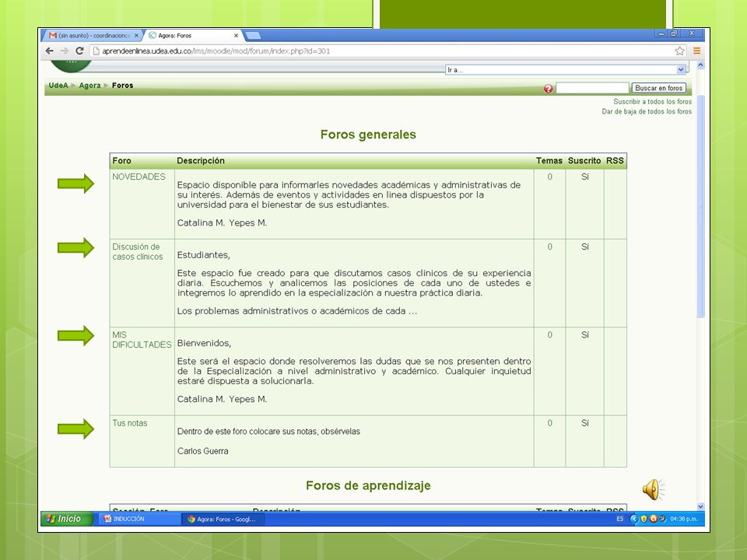Toggle Sí subscription for MIS DIFICULTADES
This screenshot has height=560, width=747.
[585, 334]
